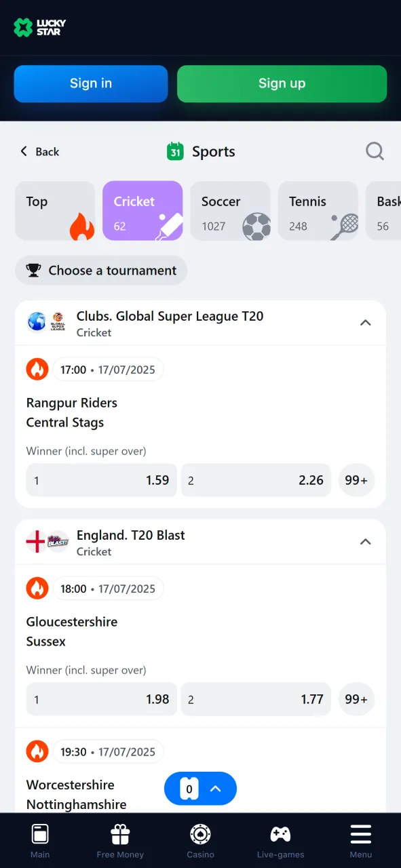
Task: Collapse the Global Super League T20 section
Action: pyautogui.click(x=366, y=323)
